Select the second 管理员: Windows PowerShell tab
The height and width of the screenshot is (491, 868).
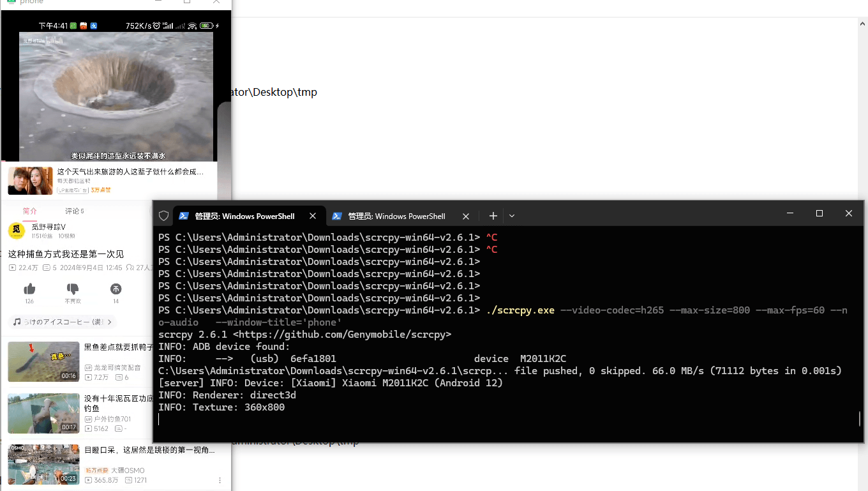click(x=402, y=216)
